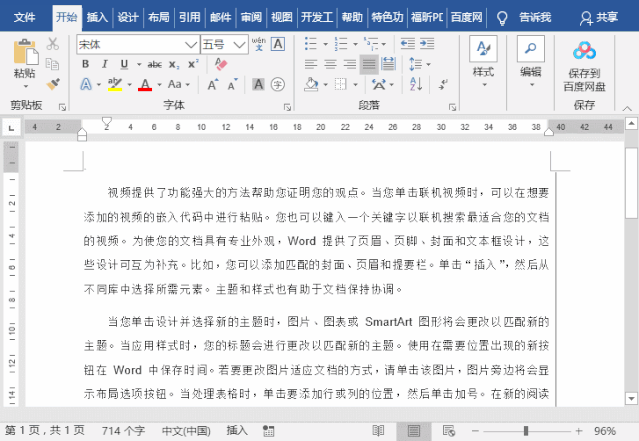Decrease paragraph indent
This screenshot has width=639, height=441.
point(408,44)
